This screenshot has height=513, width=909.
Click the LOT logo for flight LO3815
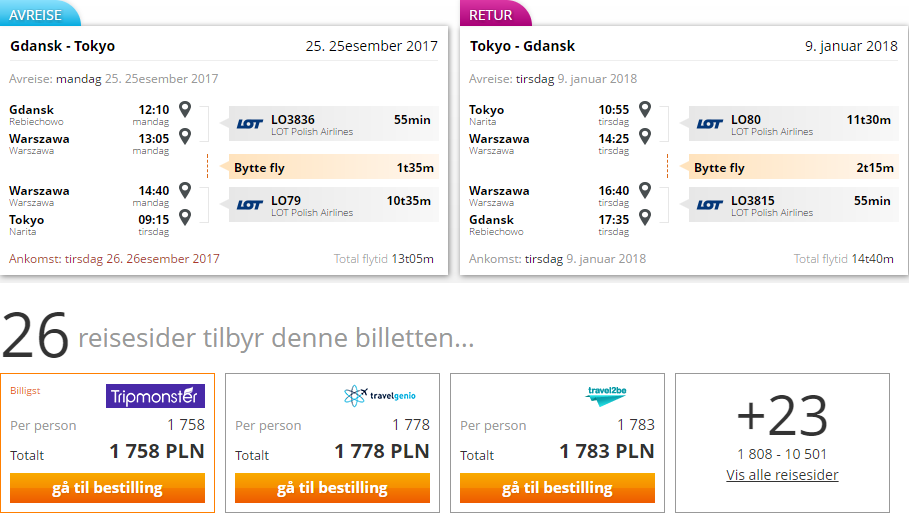point(710,205)
